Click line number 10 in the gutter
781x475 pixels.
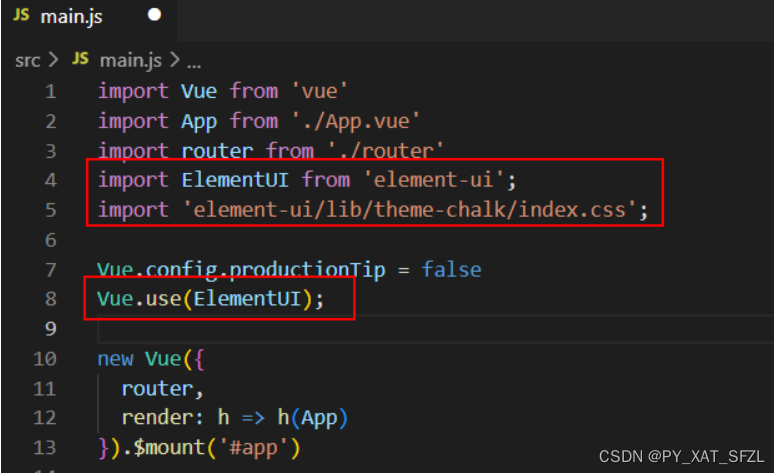(x=45, y=359)
